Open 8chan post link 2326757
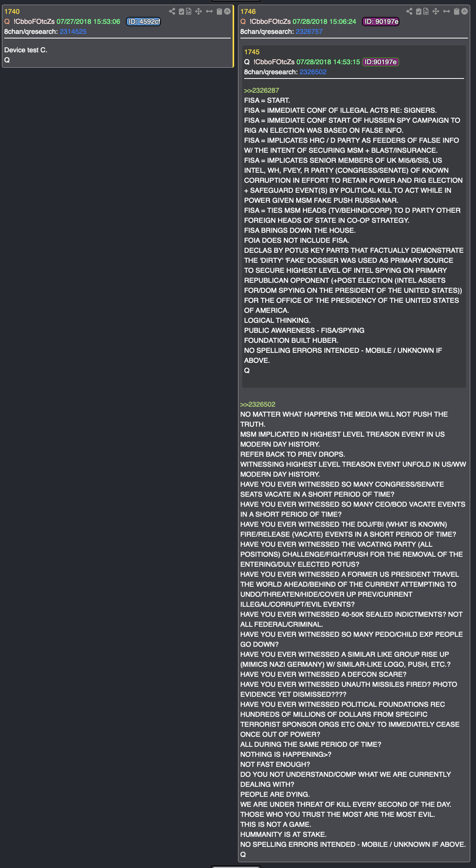 309,32
